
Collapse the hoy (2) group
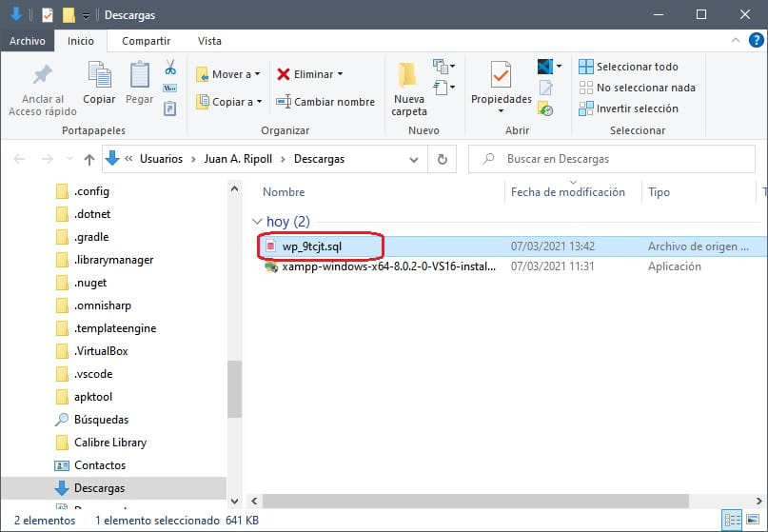[257, 222]
